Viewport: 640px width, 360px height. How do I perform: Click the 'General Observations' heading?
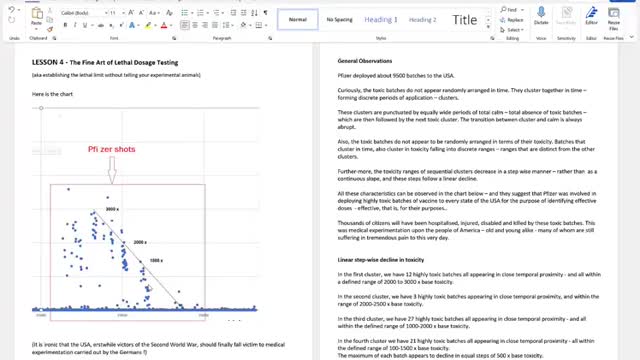click(x=364, y=61)
